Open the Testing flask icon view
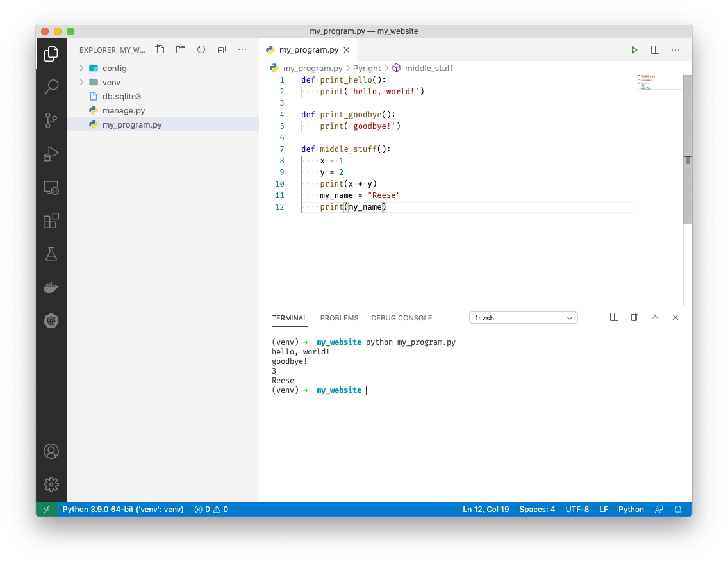 (51, 254)
